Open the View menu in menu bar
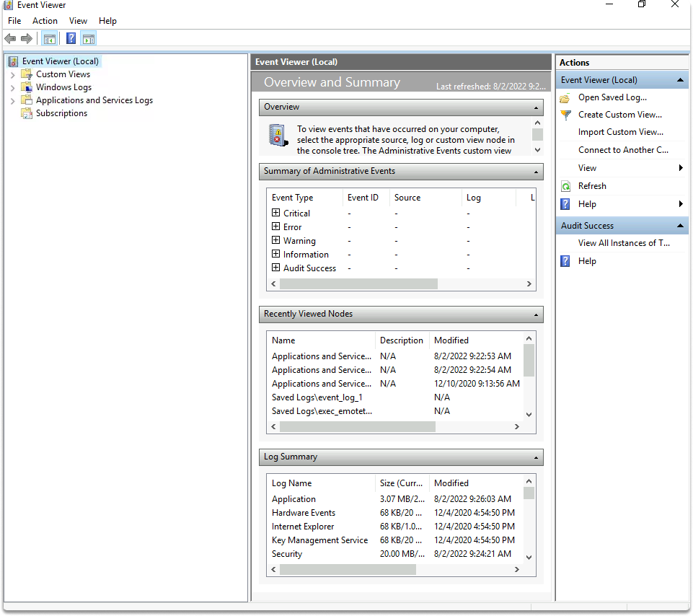The width and height of the screenshot is (693, 616). coord(78,21)
